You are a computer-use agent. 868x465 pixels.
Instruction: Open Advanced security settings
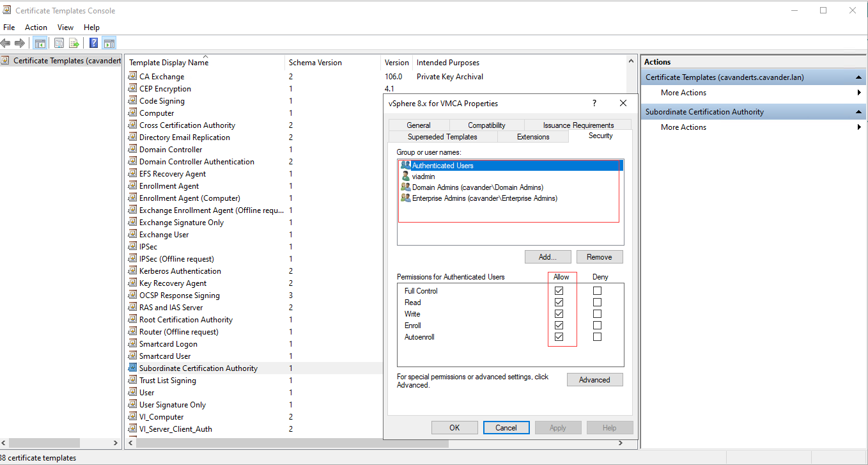click(x=594, y=380)
